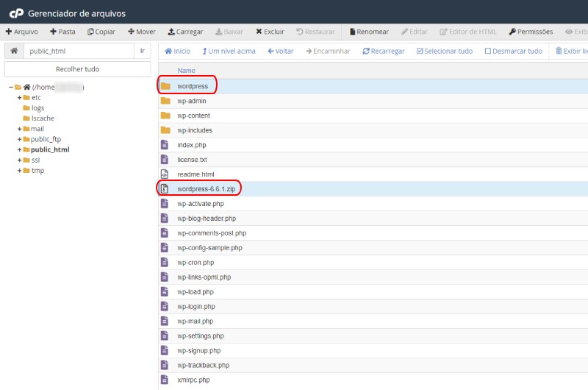This screenshot has width=588, height=390.
Task: Click Encaminhar navigation link
Action: click(x=328, y=51)
